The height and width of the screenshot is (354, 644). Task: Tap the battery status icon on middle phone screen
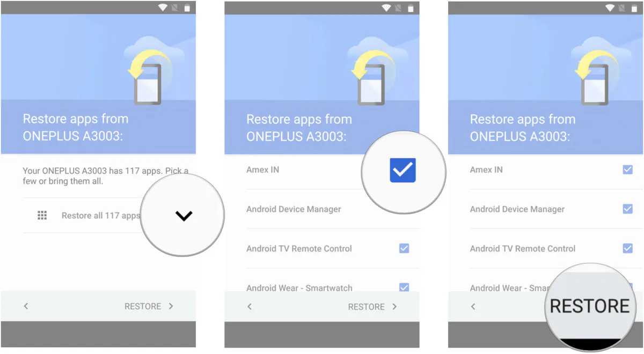(x=411, y=8)
